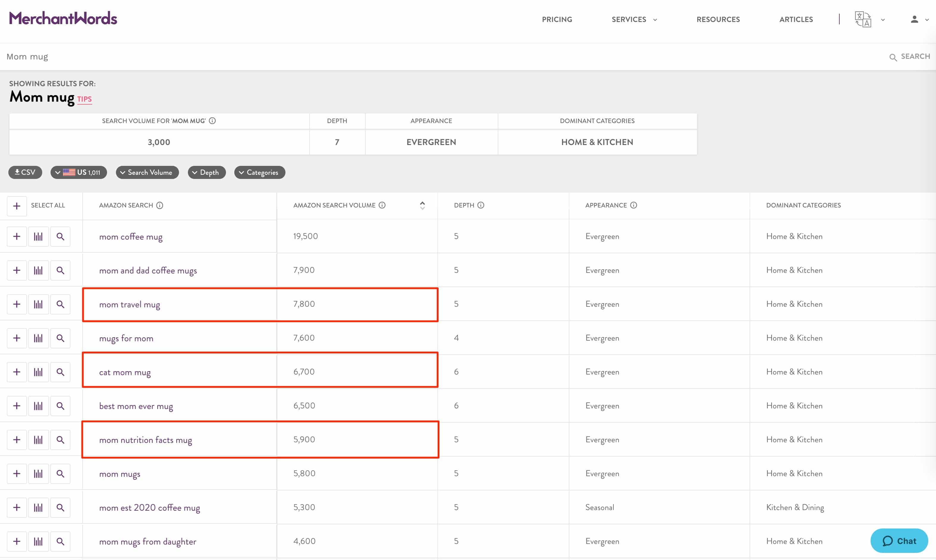Open the Categories filter dropdown
Viewport: 936px width, 560px height.
[x=259, y=172]
